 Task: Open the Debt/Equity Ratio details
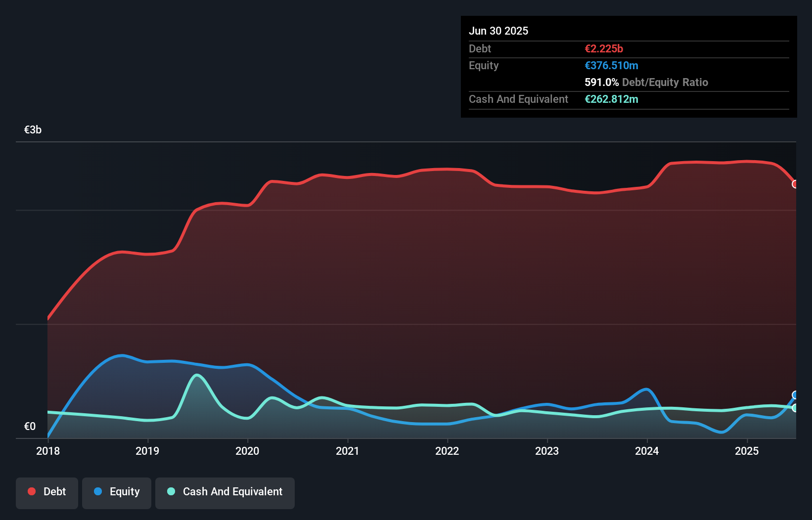(x=646, y=82)
